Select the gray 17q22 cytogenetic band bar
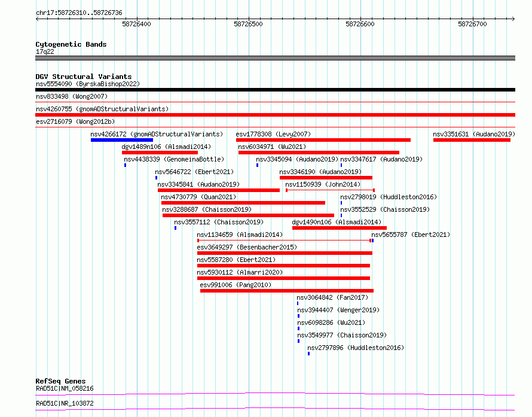The width and height of the screenshot is (532, 417). point(275,58)
